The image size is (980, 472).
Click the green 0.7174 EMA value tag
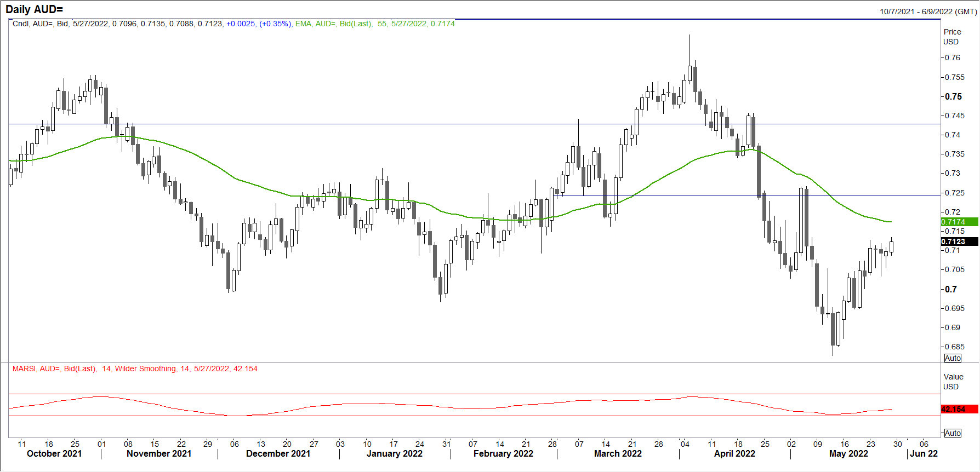click(960, 222)
